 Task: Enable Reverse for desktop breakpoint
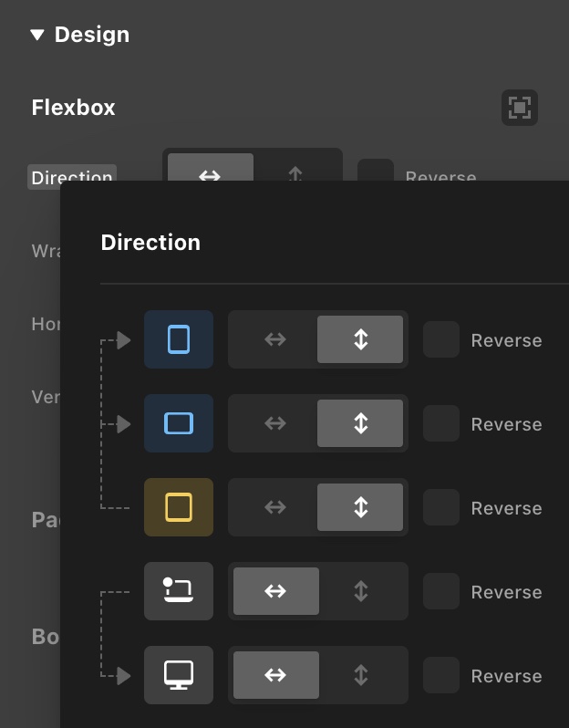click(x=441, y=675)
